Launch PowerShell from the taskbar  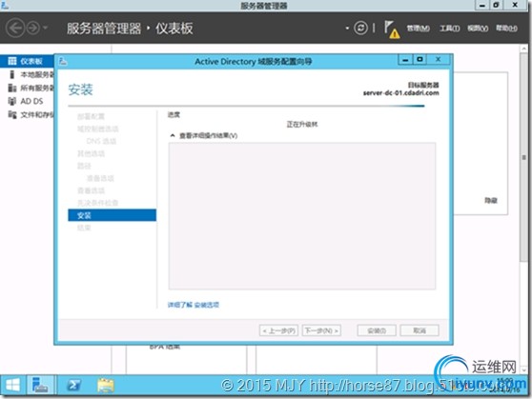[x=74, y=386]
